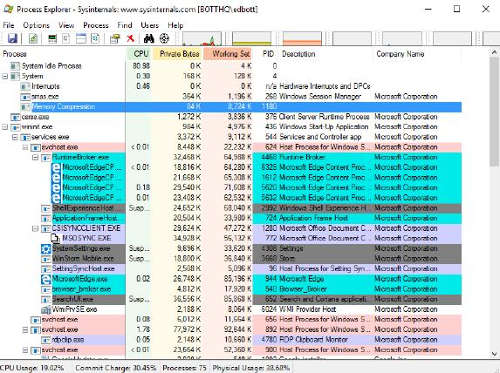Open the Process menu
Screen dimensions: 500x373
coord(96,25)
